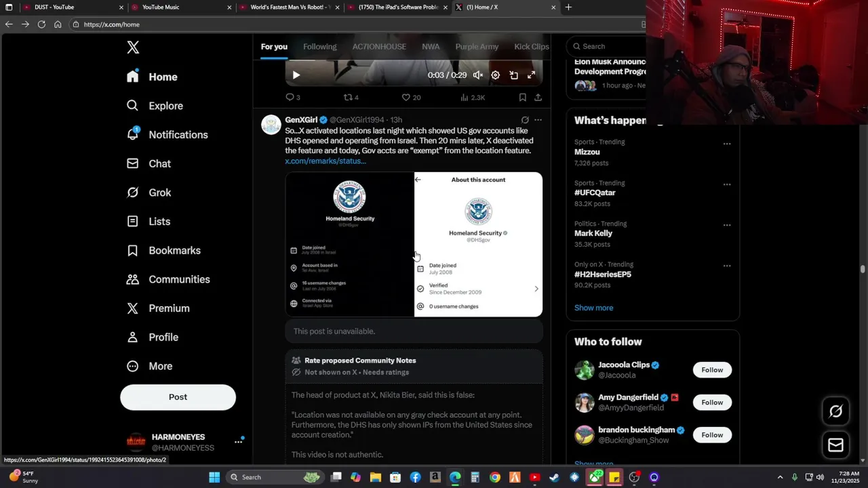
Task: Open Bookmarks in the sidebar
Action: (164, 250)
